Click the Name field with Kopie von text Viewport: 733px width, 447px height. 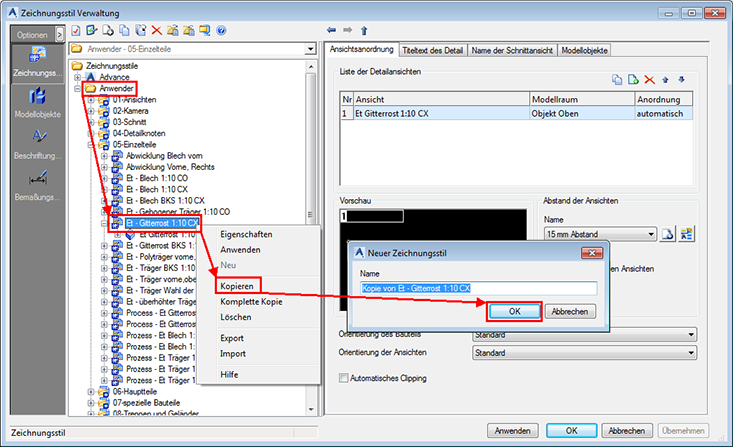click(479, 288)
